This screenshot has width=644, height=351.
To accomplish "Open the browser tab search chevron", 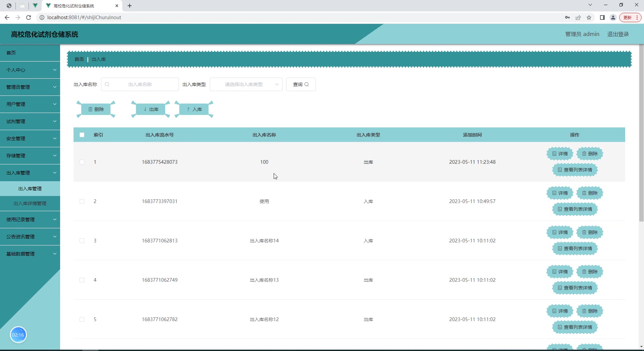I will click(590, 5).
